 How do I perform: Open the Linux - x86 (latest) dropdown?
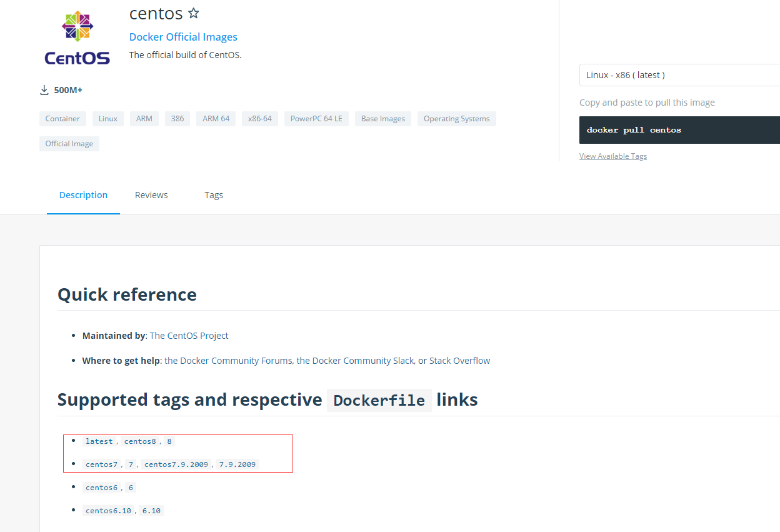[679, 75]
